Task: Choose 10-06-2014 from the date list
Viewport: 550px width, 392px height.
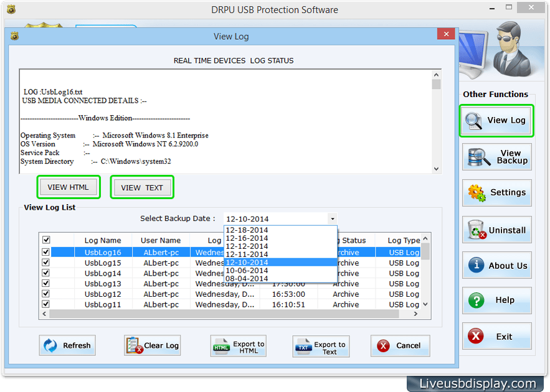Action: 280,271
